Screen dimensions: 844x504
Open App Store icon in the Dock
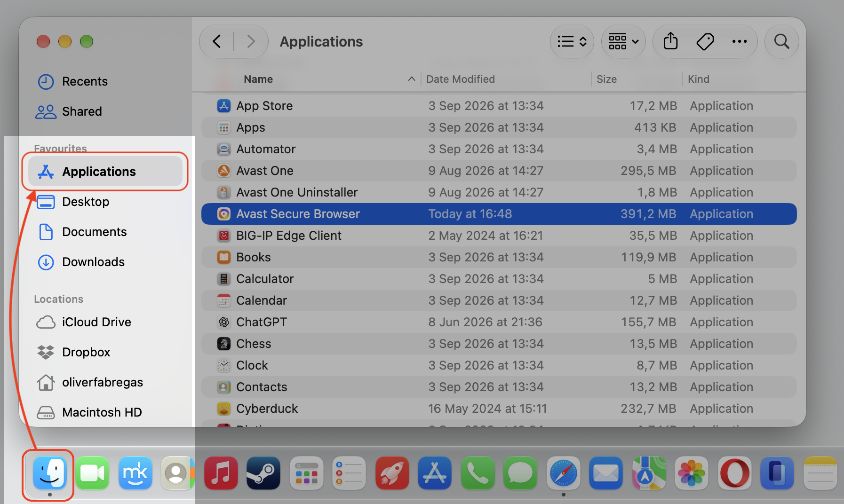[435, 473]
